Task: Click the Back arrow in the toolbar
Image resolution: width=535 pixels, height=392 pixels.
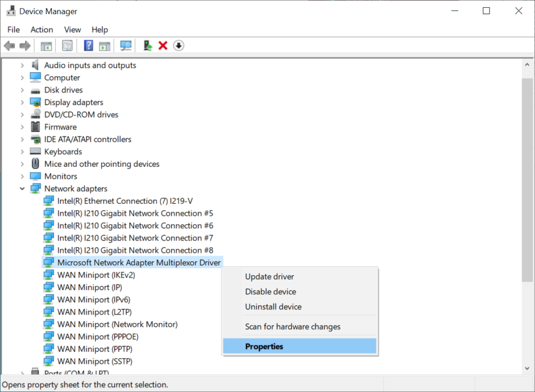Action: 9,46
